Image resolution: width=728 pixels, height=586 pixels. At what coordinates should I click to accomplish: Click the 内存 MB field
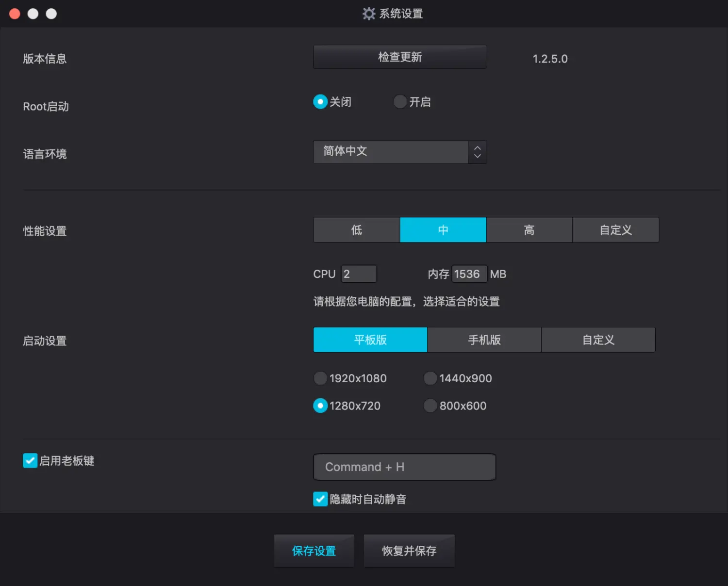point(469,274)
